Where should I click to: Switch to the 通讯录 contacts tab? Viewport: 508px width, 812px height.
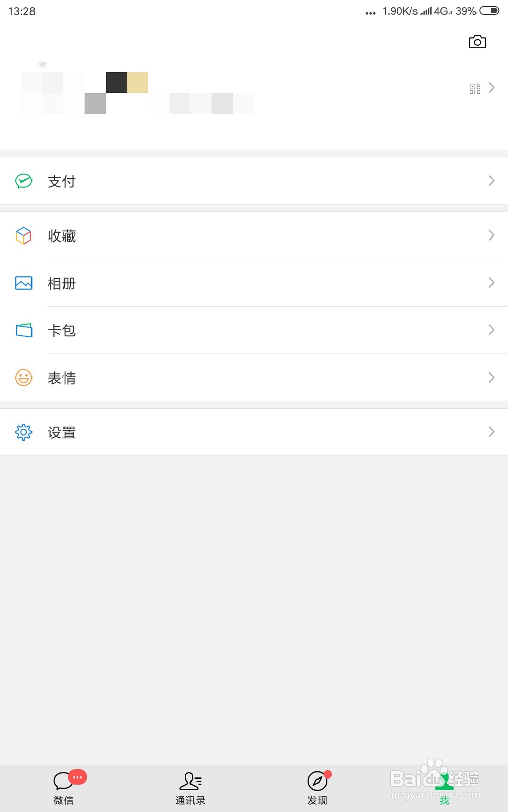click(190, 788)
